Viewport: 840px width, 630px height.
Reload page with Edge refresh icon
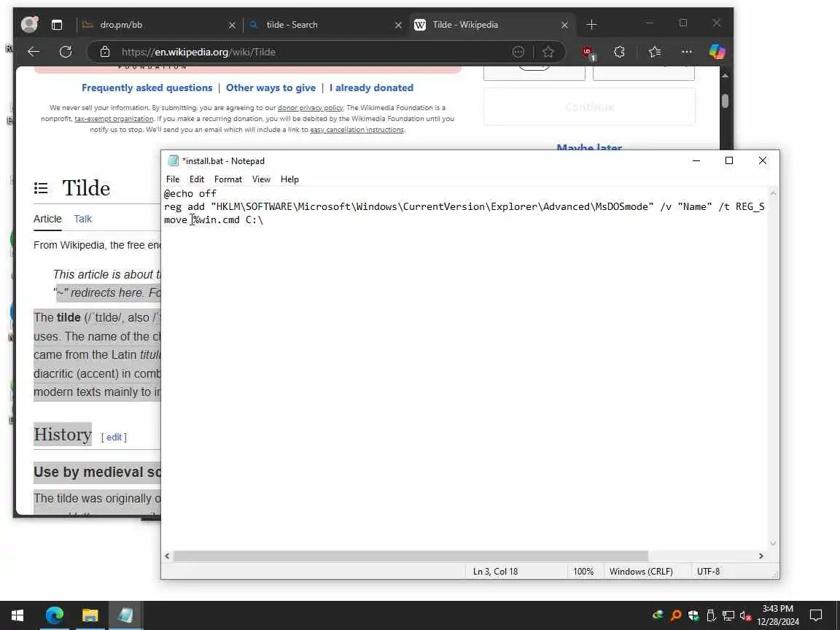click(x=66, y=52)
